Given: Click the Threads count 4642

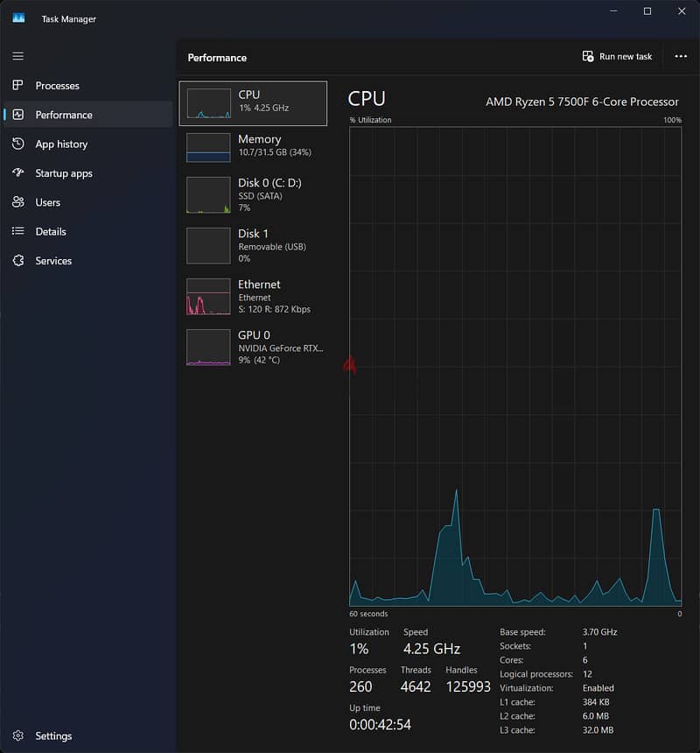Looking at the screenshot, I should pos(416,686).
